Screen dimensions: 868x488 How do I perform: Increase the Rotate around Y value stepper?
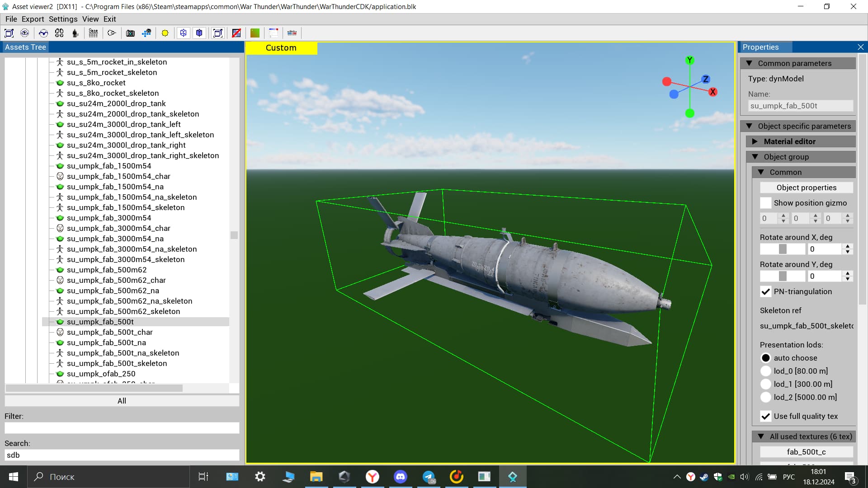pos(848,273)
